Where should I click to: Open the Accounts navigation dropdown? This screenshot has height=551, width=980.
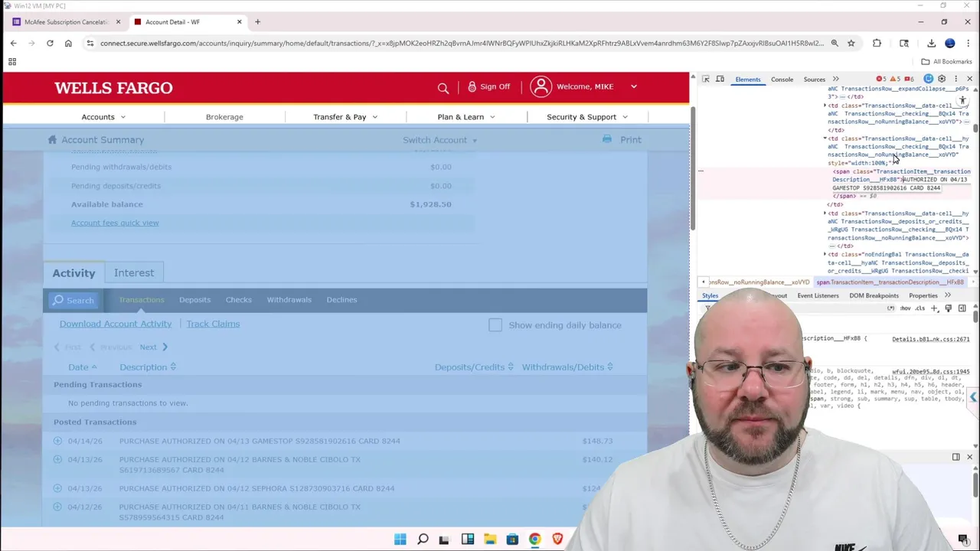(103, 117)
